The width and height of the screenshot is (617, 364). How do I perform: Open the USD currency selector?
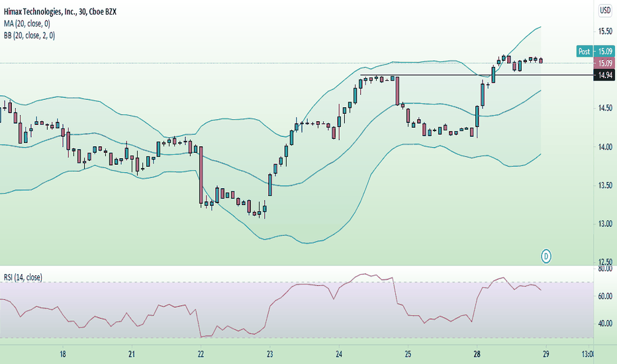[x=605, y=10]
